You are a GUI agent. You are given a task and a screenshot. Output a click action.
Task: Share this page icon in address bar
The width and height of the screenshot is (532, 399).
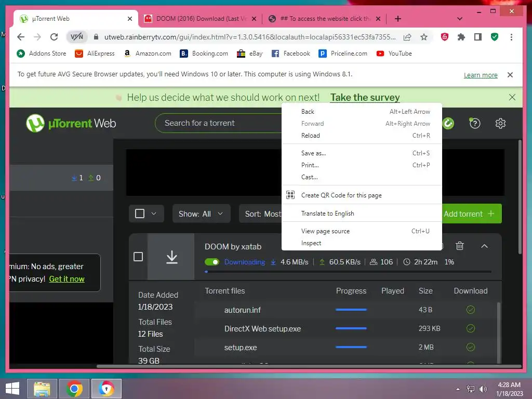407,37
